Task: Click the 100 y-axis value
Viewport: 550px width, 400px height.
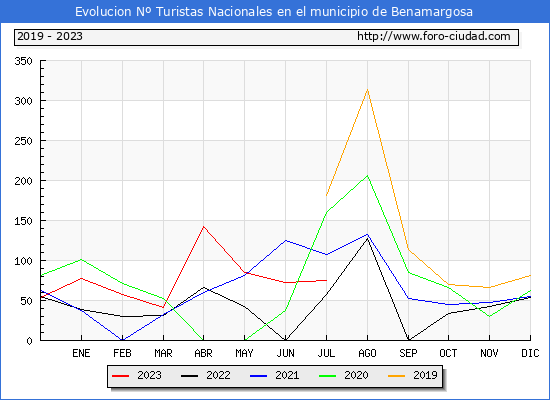Action: point(23,261)
